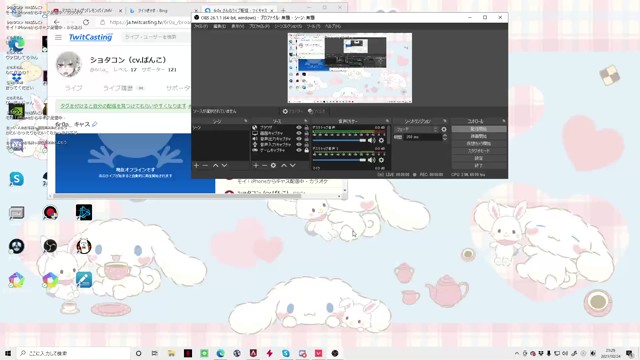This screenshot has height=360, width=640.
Task: Open the Fade scene transition dropdown
Action: (x=416, y=129)
